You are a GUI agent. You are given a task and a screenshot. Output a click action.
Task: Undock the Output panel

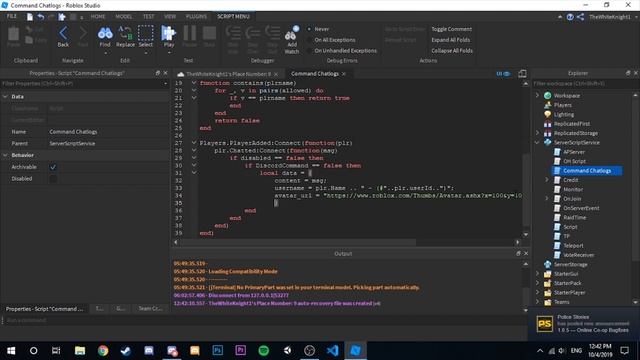tap(518, 253)
